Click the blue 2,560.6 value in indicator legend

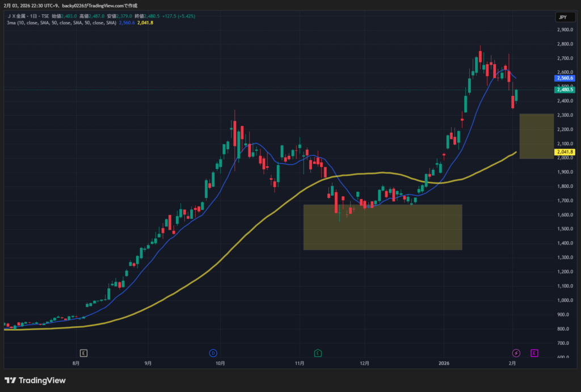pos(127,23)
